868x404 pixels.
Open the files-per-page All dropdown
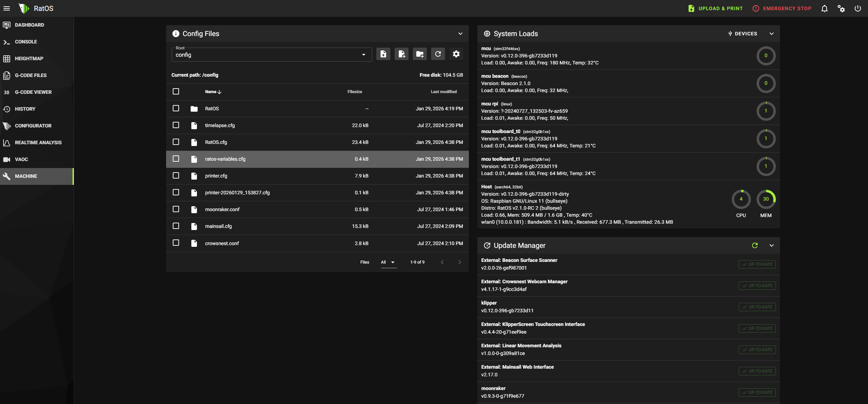388,262
